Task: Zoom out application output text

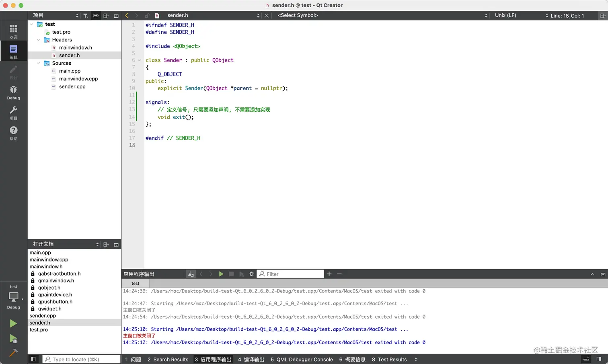Action: 339,274
